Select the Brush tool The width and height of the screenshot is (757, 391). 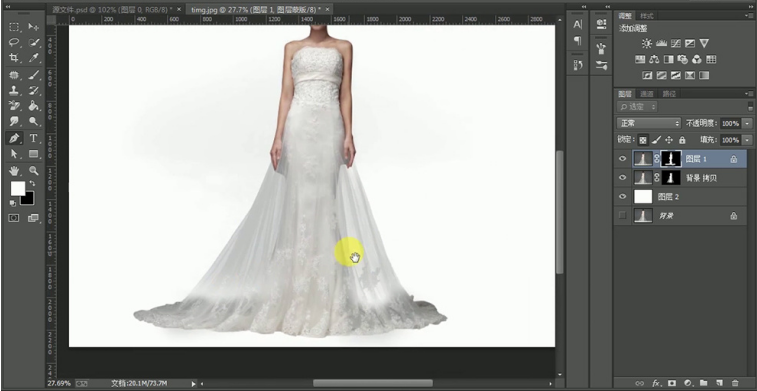(x=33, y=75)
